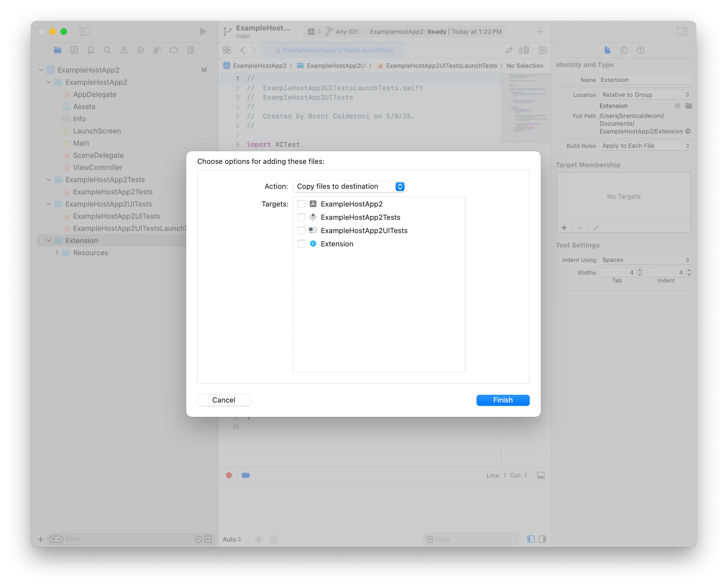This screenshot has height=588, width=727.
Task: Show the History inspector clock icon
Action: 624,50
